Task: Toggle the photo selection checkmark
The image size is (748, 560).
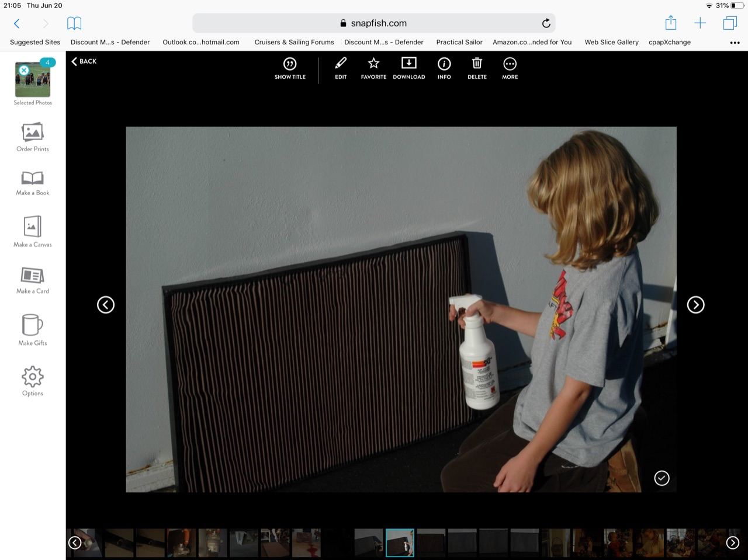Action: point(662,478)
